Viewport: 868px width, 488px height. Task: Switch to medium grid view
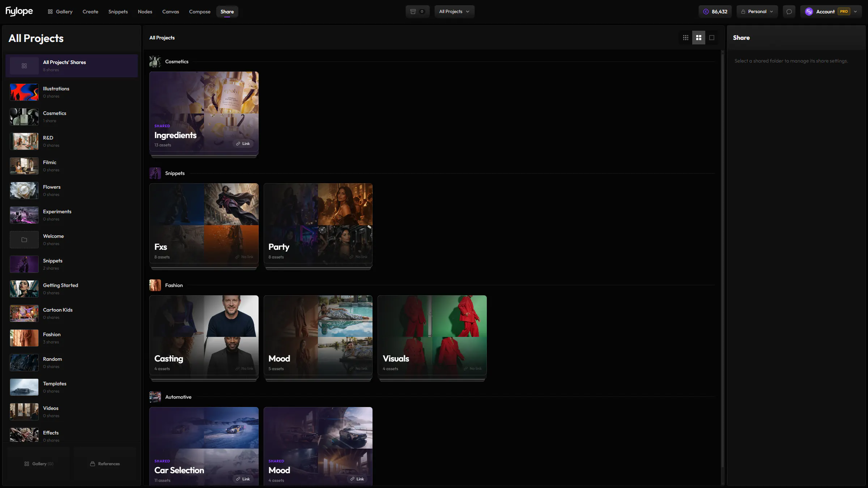[x=698, y=38]
